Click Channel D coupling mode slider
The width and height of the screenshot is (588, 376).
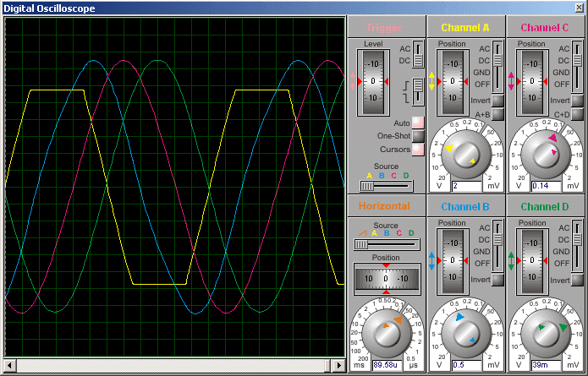[578, 246]
